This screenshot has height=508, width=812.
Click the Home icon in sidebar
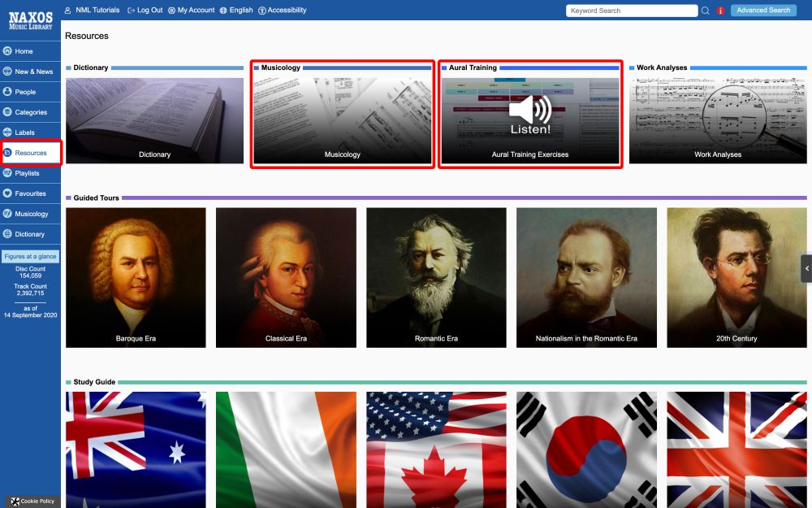(x=7, y=50)
